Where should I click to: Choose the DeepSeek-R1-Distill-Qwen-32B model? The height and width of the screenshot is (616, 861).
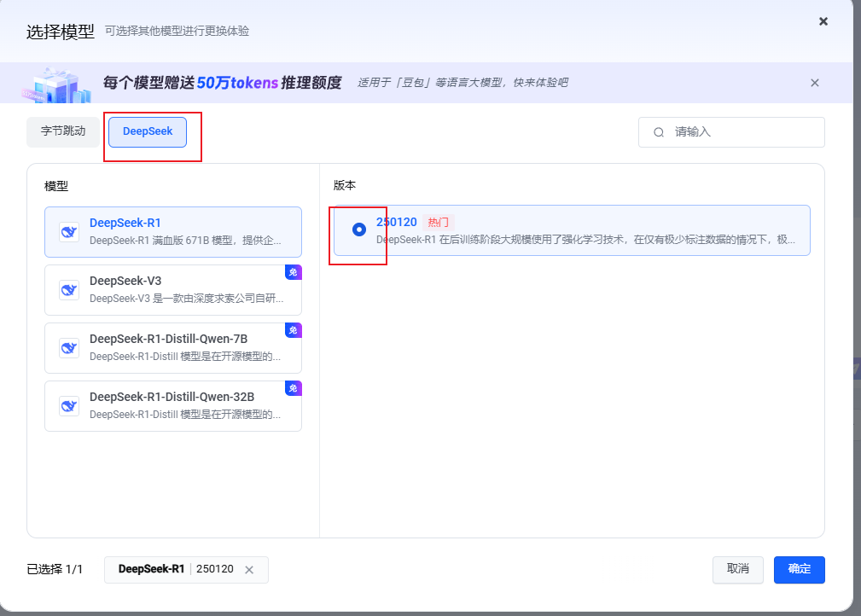pos(172,406)
